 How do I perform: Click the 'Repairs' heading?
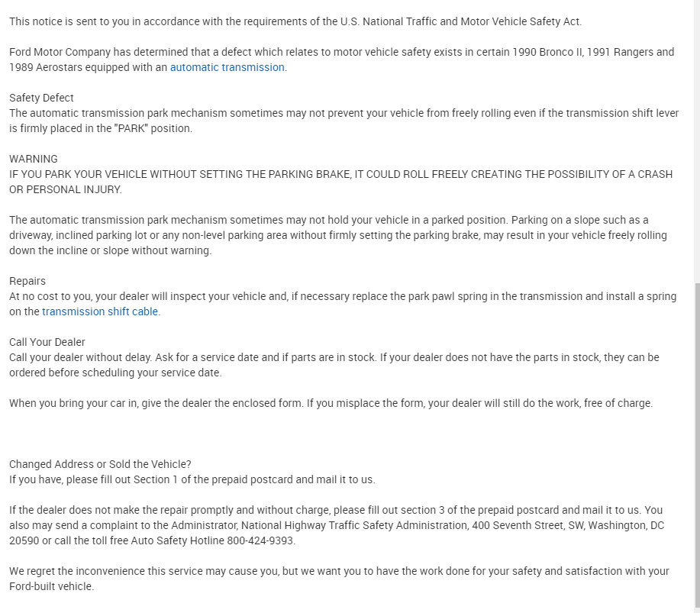[27, 281]
